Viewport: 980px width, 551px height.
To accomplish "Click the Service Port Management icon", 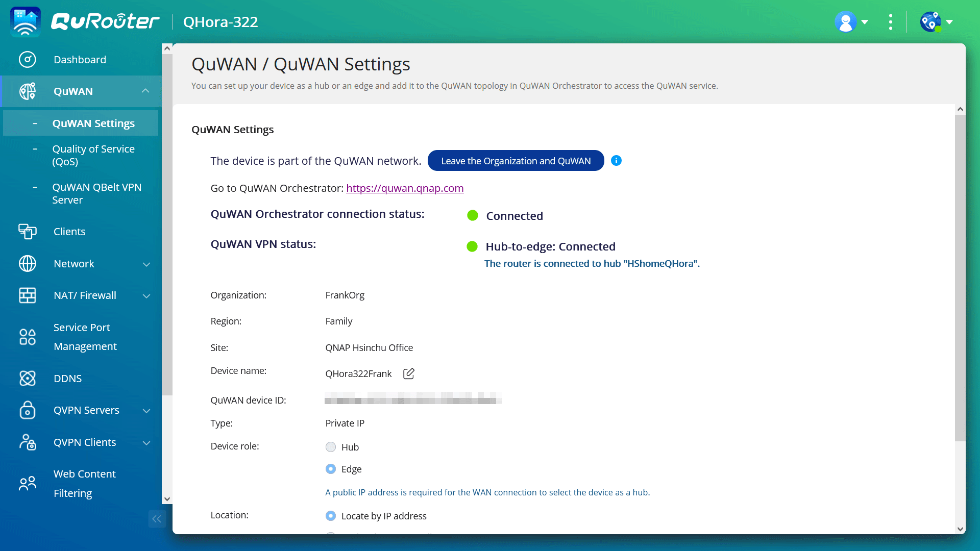I will point(28,337).
